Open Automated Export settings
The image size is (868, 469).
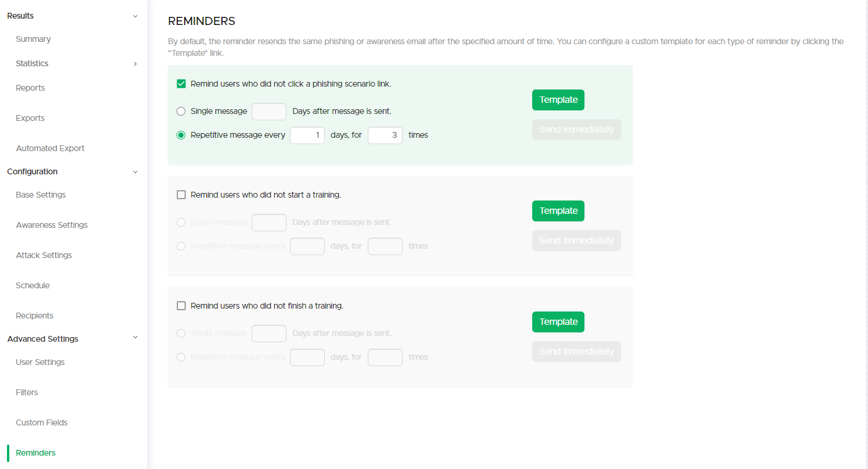tap(51, 148)
